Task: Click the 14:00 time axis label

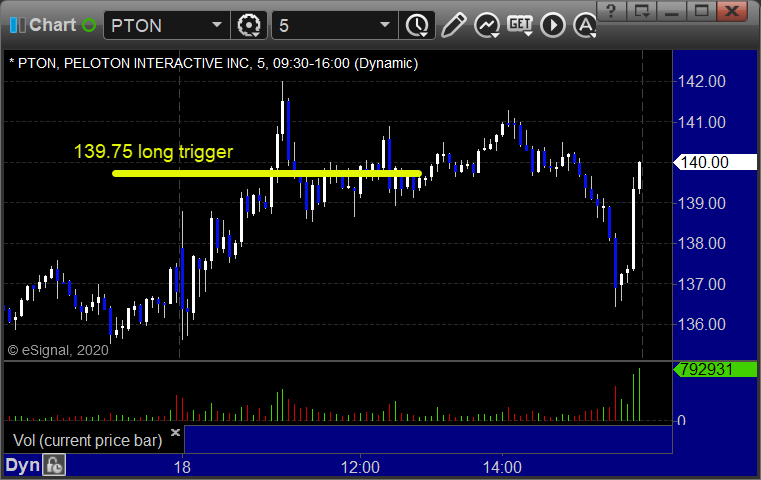Action: (x=502, y=467)
